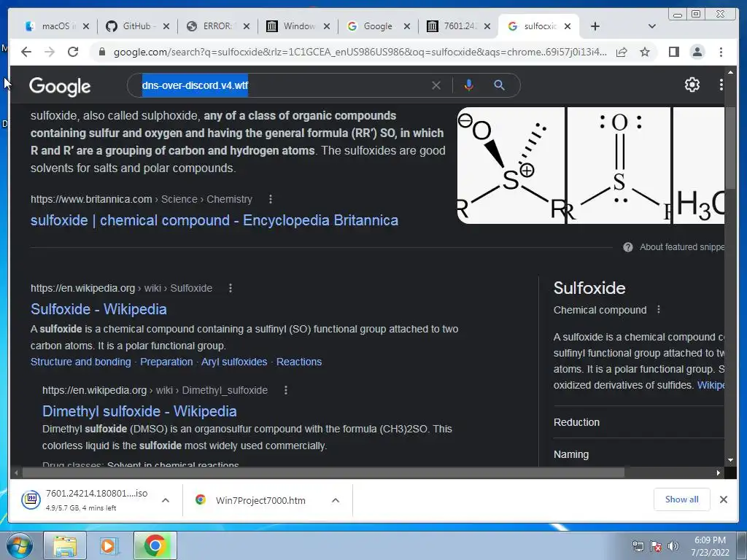Click the vertical page scrollbar
The height and width of the screenshot is (560, 747).
tap(730, 147)
